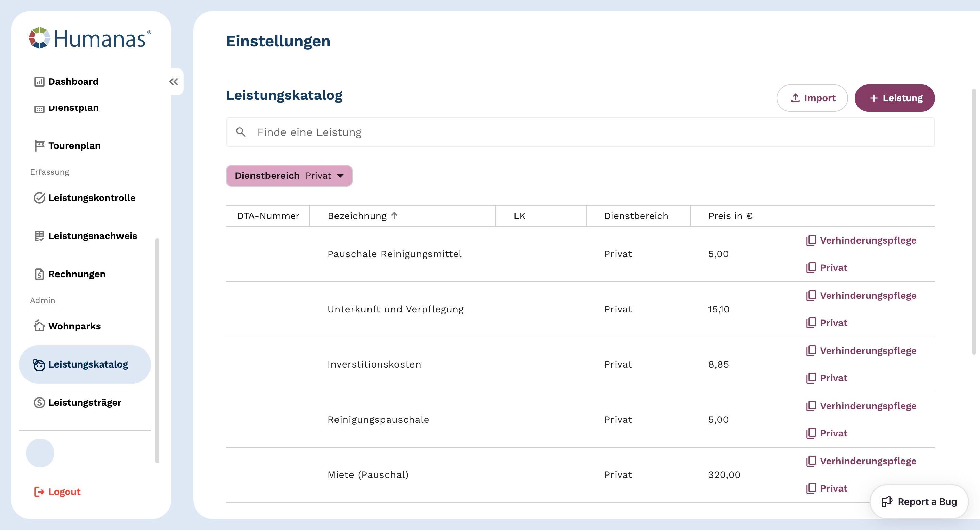Image resolution: width=980 pixels, height=530 pixels.
Task: Click the Dashboard chart icon
Action: [39, 82]
